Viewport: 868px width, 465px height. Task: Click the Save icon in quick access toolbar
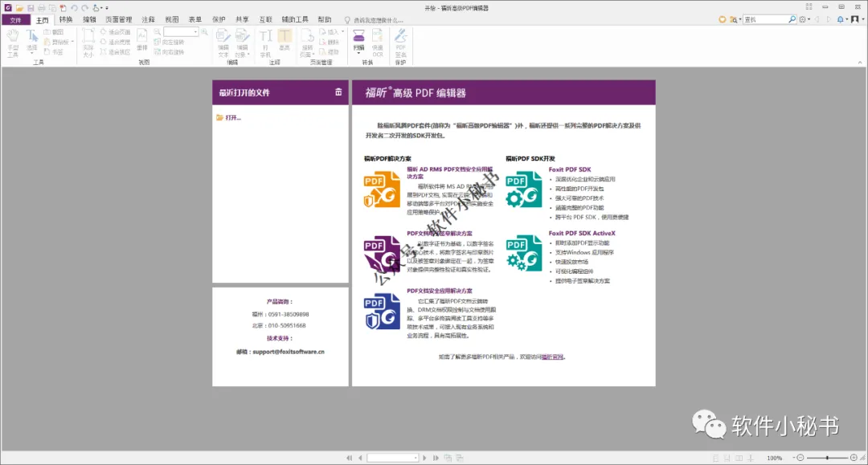coord(31,8)
